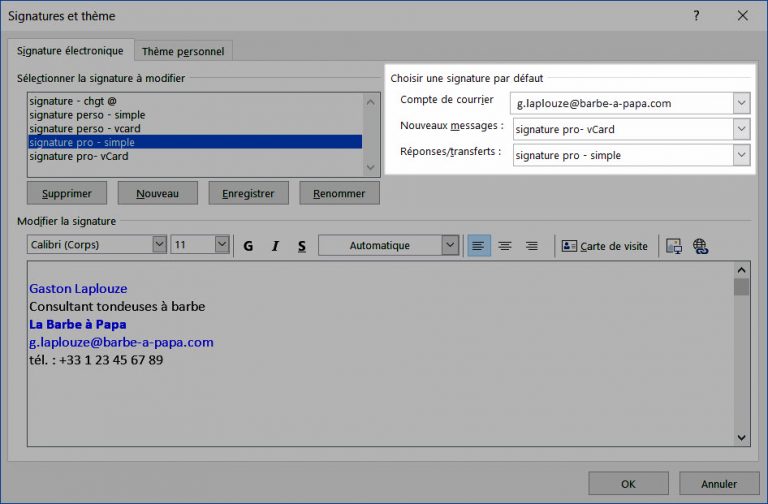Open the Automatique font color picker
Screen dimensions: 768x504
pyautogui.click(x=450, y=245)
